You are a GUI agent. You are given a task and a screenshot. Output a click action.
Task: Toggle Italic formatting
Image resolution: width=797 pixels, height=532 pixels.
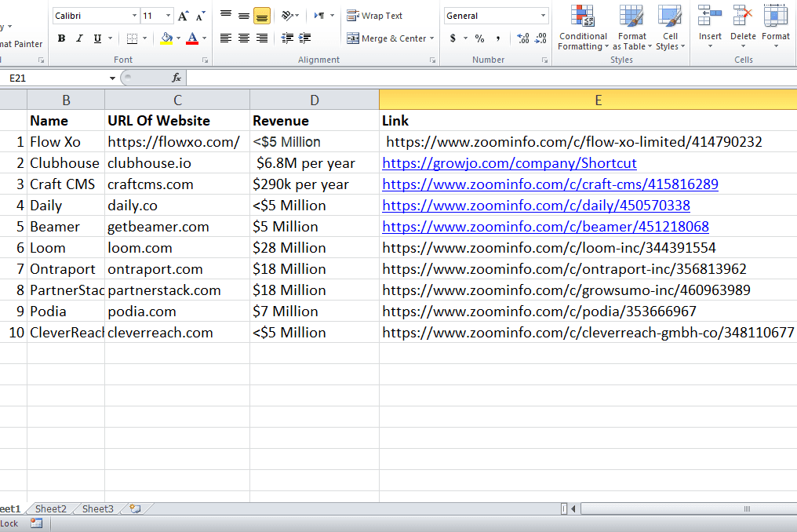coord(79,38)
